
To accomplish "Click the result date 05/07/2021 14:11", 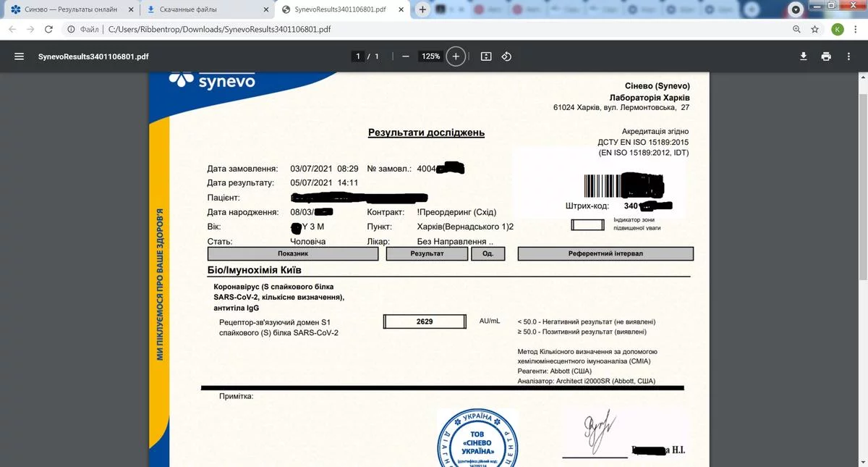I will pyautogui.click(x=324, y=183).
